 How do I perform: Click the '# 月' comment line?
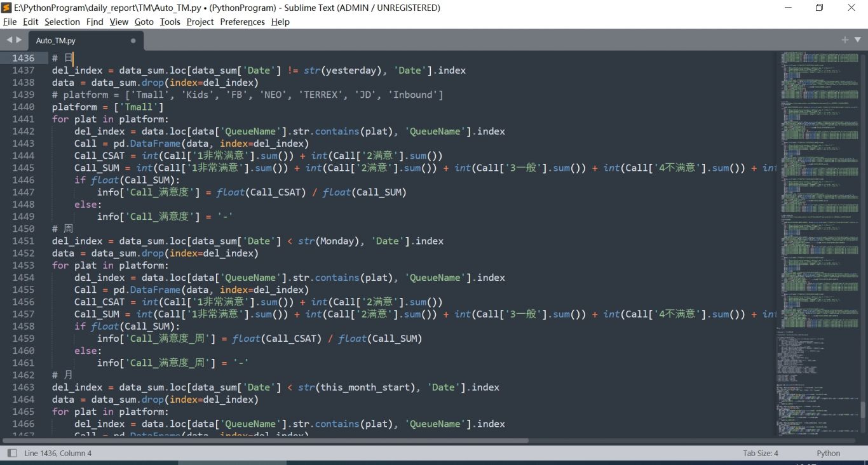(62, 375)
